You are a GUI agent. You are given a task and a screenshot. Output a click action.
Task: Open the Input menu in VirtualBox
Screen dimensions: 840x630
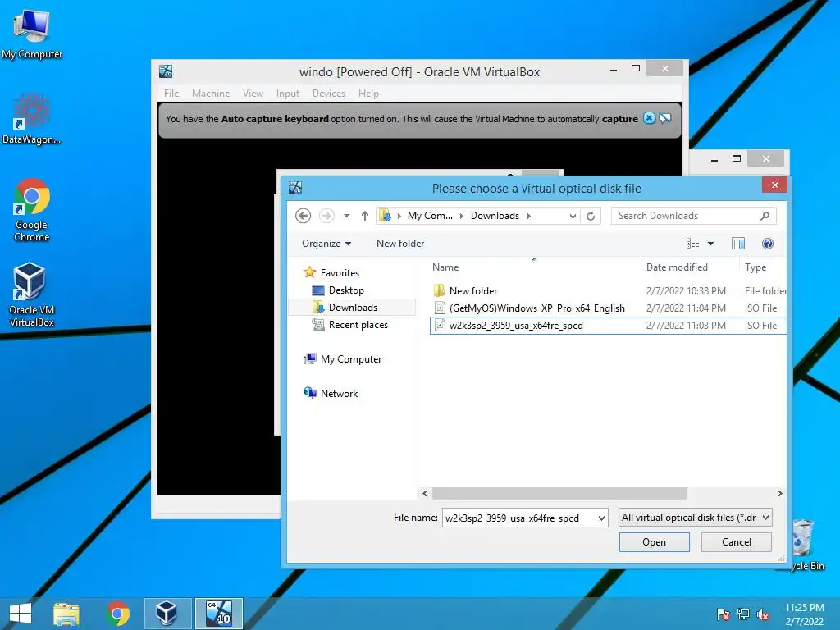(288, 94)
